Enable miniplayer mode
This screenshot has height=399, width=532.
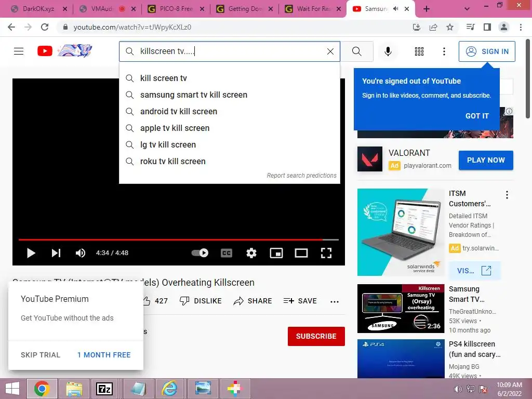pyautogui.click(x=276, y=253)
